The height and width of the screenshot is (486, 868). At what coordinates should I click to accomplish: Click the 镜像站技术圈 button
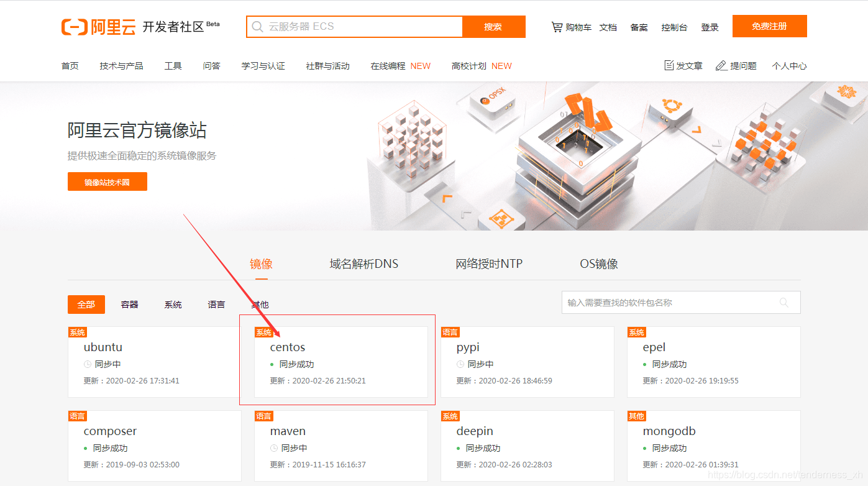[x=107, y=181]
